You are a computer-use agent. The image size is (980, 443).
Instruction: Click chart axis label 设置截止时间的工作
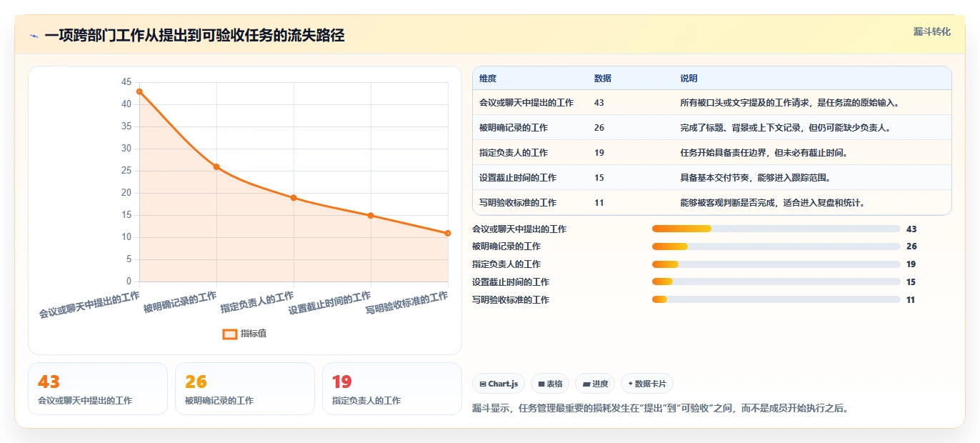(330, 302)
